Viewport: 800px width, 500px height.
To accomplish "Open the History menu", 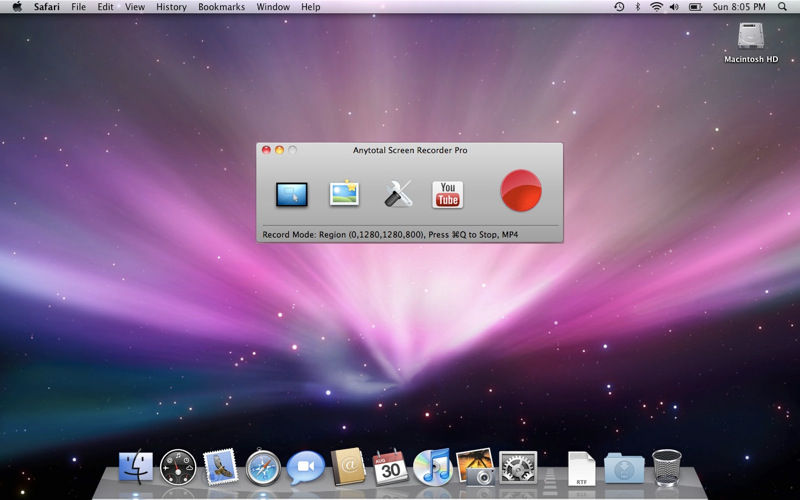I will click(x=171, y=7).
